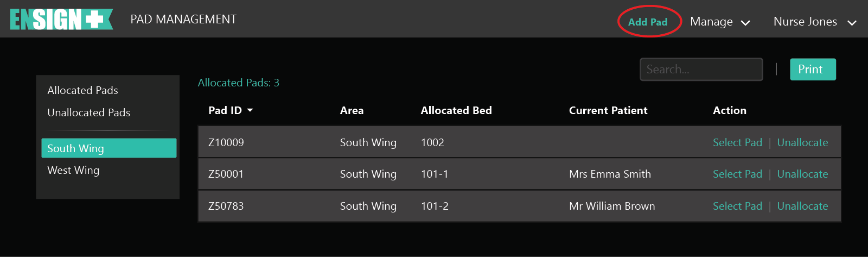Open the Manage dropdown menu

(x=719, y=22)
